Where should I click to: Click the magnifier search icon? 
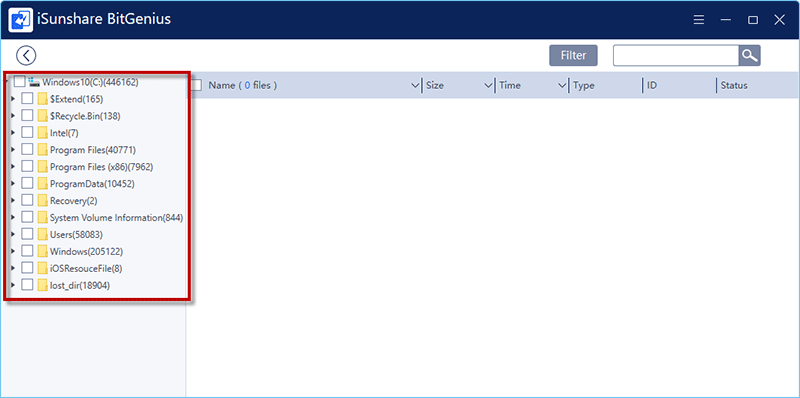749,56
